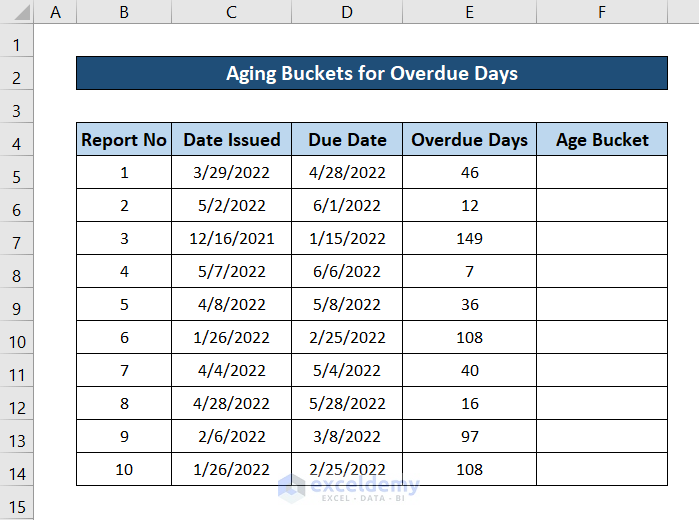Image resolution: width=699 pixels, height=520 pixels.
Task: Select row 4 header
Action: [x=16, y=143]
